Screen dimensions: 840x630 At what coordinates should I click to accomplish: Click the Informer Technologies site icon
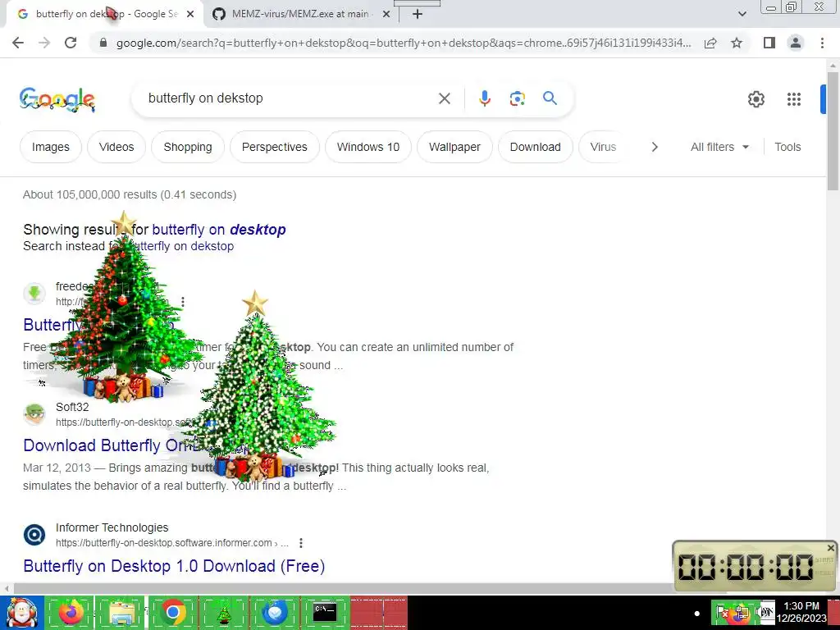pos(34,535)
